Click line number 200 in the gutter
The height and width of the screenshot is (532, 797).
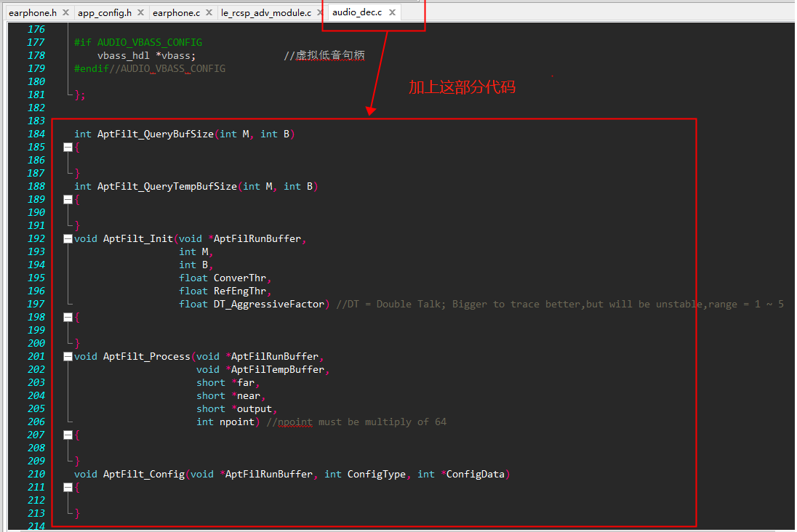[36, 344]
